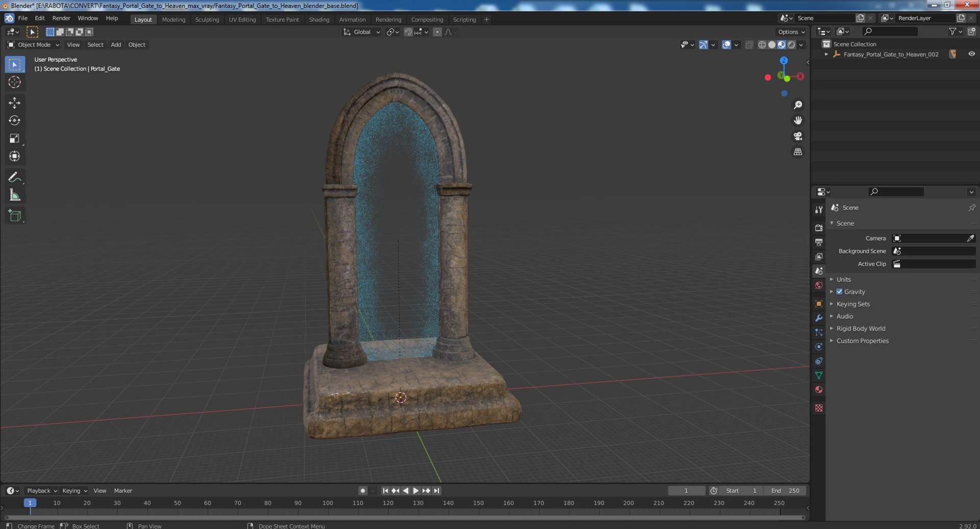980x529 pixels.
Task: Jump to the start frame
Action: 385,491
